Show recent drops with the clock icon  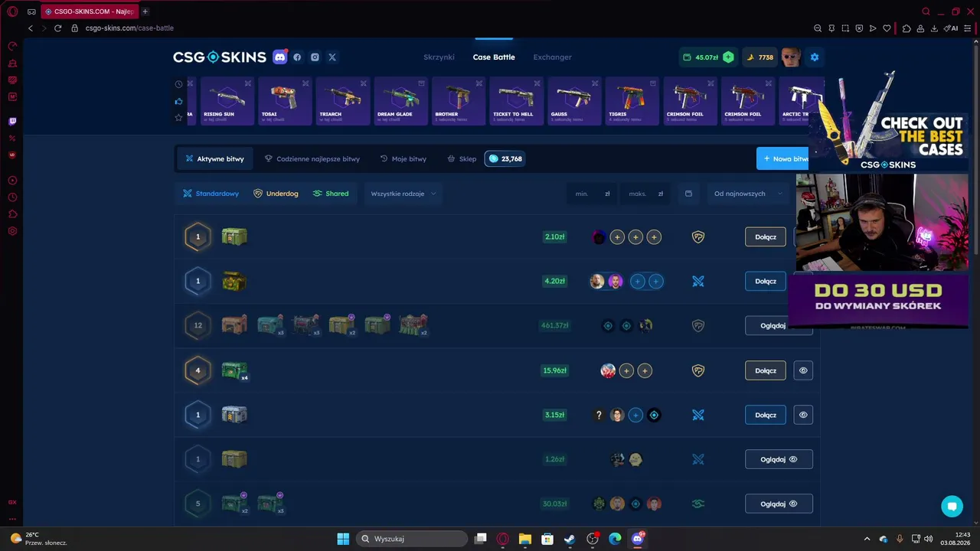click(178, 84)
